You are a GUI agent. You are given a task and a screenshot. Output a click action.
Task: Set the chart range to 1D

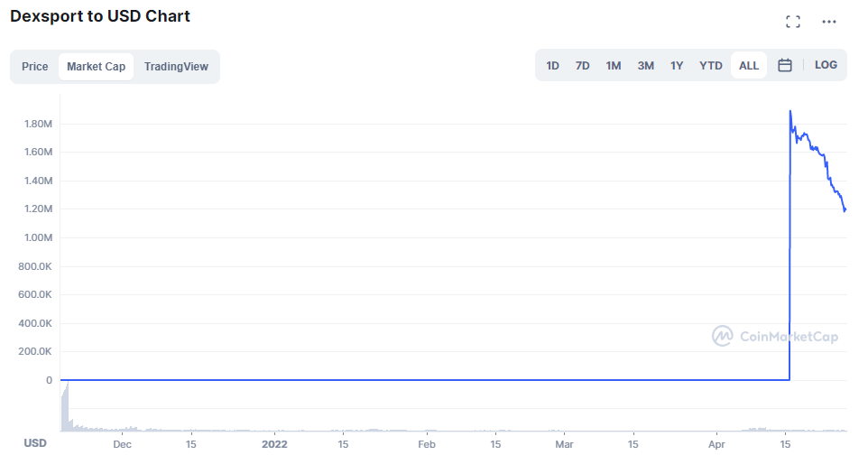click(x=552, y=66)
